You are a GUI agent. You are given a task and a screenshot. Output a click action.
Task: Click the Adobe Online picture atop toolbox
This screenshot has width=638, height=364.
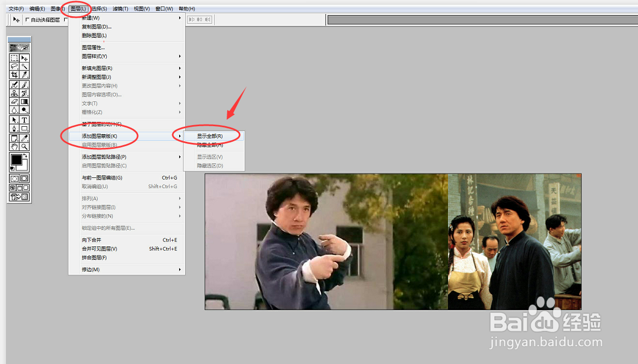19,47
